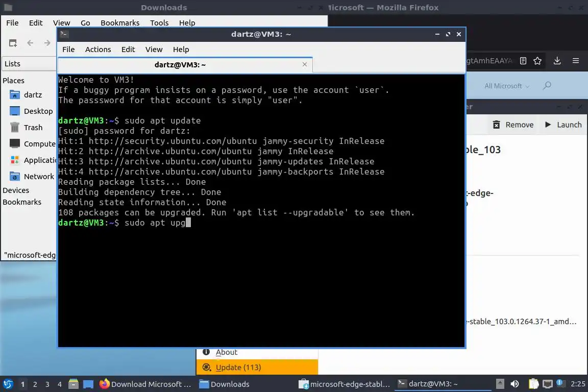Open file manager Edit menu

point(36,23)
